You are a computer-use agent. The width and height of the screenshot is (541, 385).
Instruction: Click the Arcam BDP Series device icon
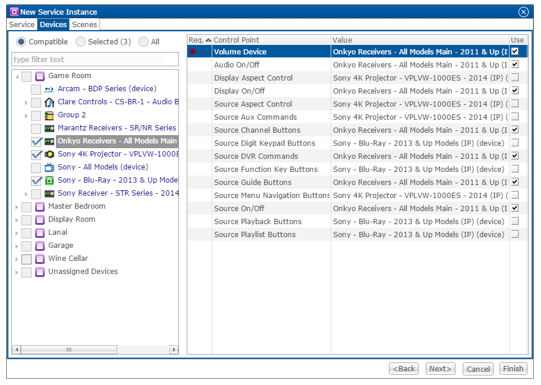tap(49, 89)
